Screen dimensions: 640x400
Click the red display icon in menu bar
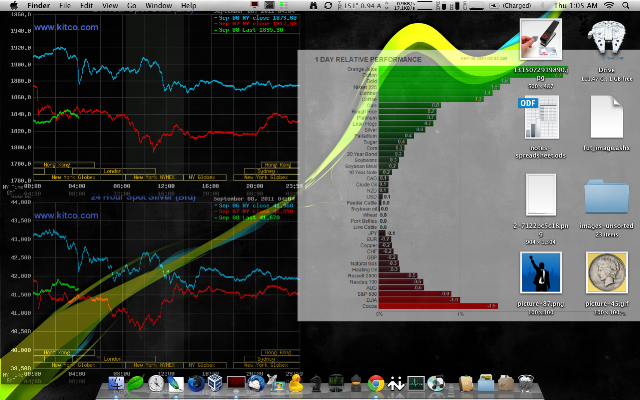point(255,5)
